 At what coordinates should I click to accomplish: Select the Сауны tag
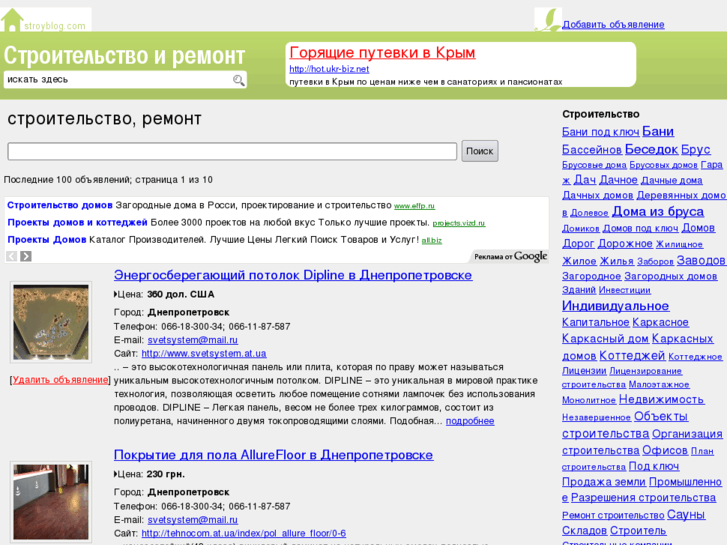pos(686,515)
